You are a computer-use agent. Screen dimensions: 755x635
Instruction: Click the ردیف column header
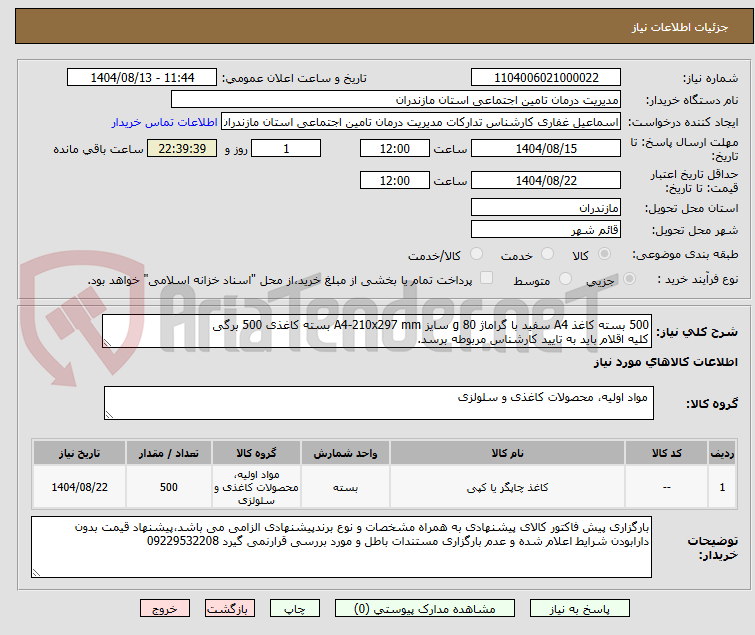(x=722, y=453)
